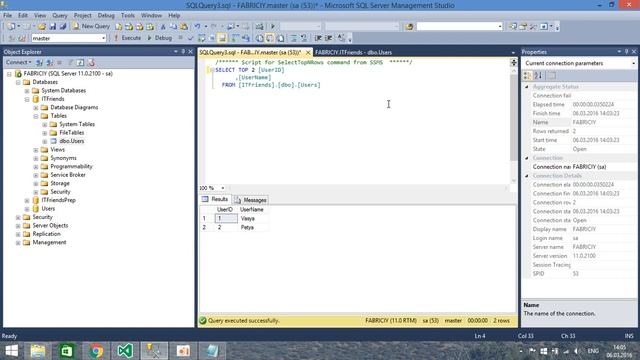Select the Management folder
640x360 pixels.
[x=49, y=242]
